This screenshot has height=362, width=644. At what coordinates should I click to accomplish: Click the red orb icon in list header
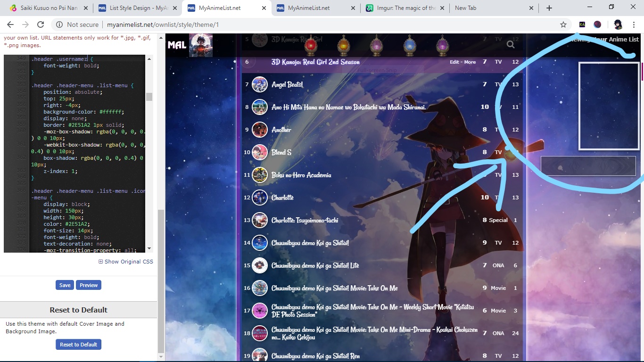(310, 46)
